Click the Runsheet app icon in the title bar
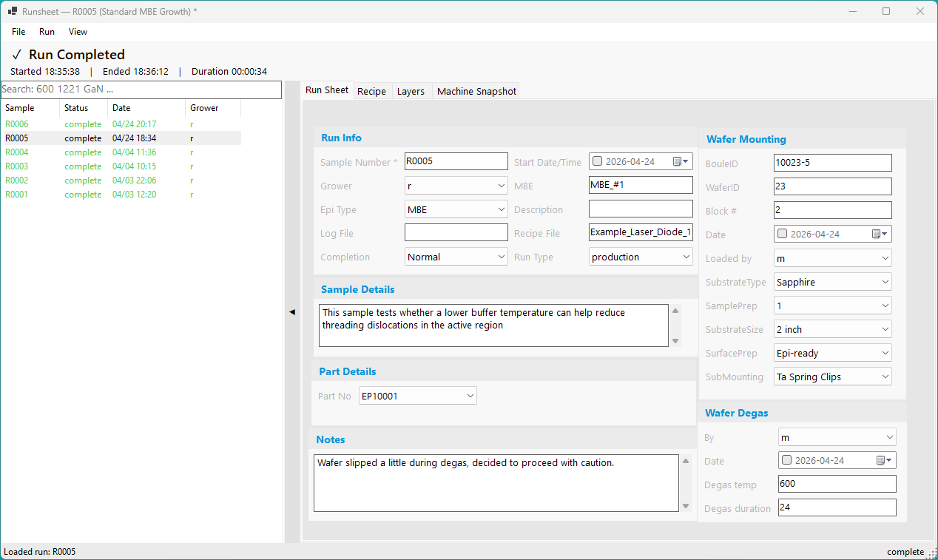Image resolution: width=938 pixels, height=560 pixels. [x=13, y=11]
